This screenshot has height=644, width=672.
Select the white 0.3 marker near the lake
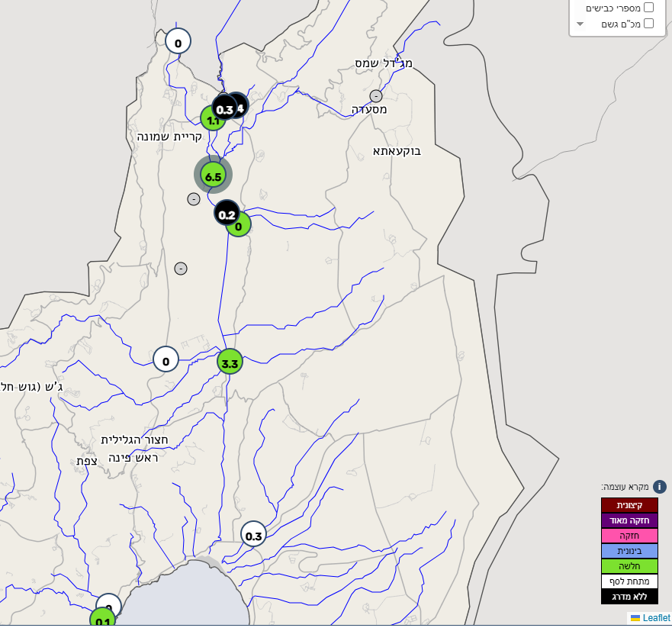coord(253,535)
